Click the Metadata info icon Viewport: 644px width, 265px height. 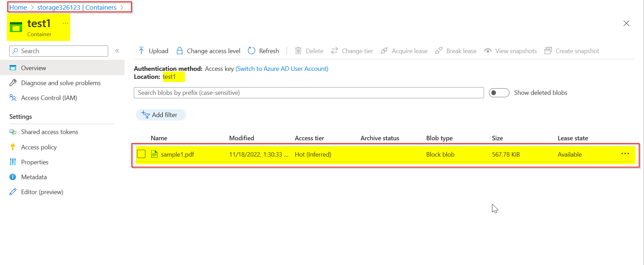13,177
